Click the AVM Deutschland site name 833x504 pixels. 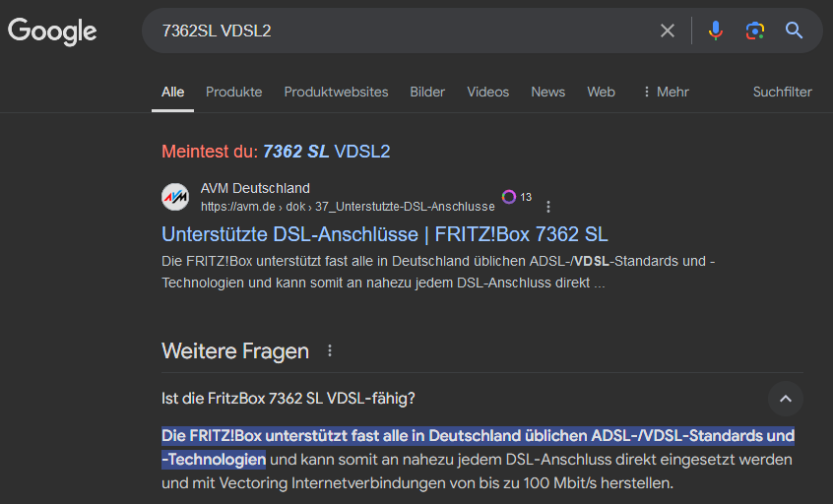coord(255,188)
